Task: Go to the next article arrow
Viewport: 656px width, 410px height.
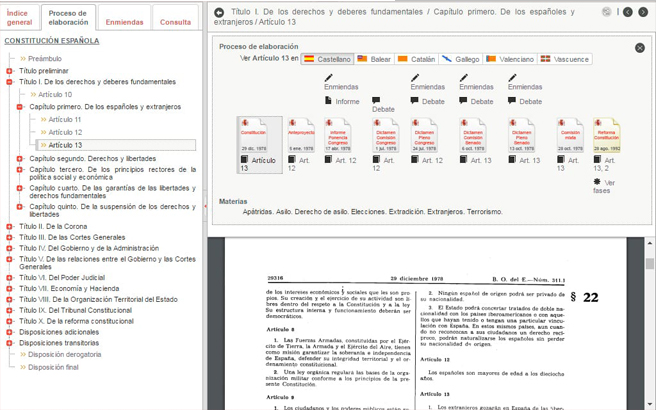Action: click(643, 12)
